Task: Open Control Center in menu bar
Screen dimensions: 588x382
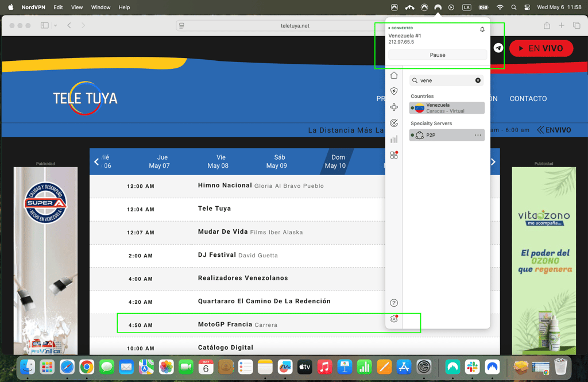Action: (527, 7)
